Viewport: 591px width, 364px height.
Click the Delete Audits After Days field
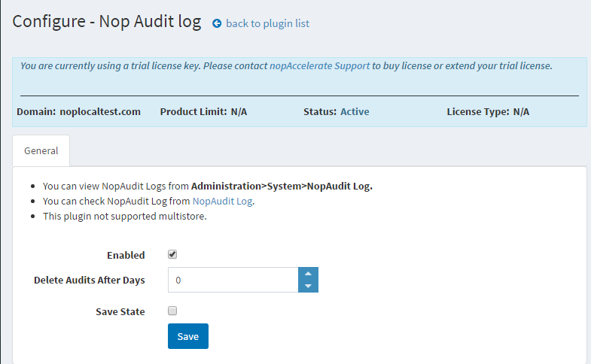(x=233, y=280)
